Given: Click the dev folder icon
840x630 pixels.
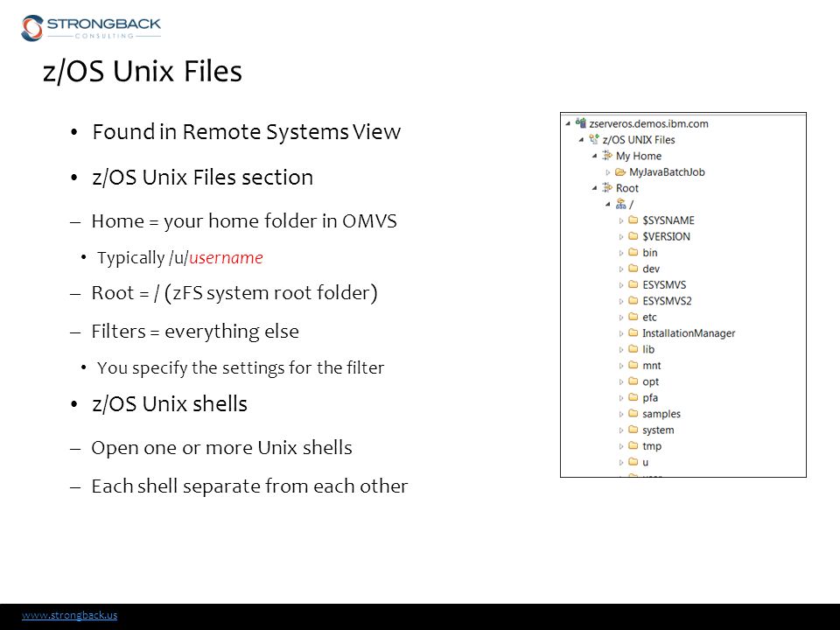Looking at the screenshot, I should click(633, 268).
